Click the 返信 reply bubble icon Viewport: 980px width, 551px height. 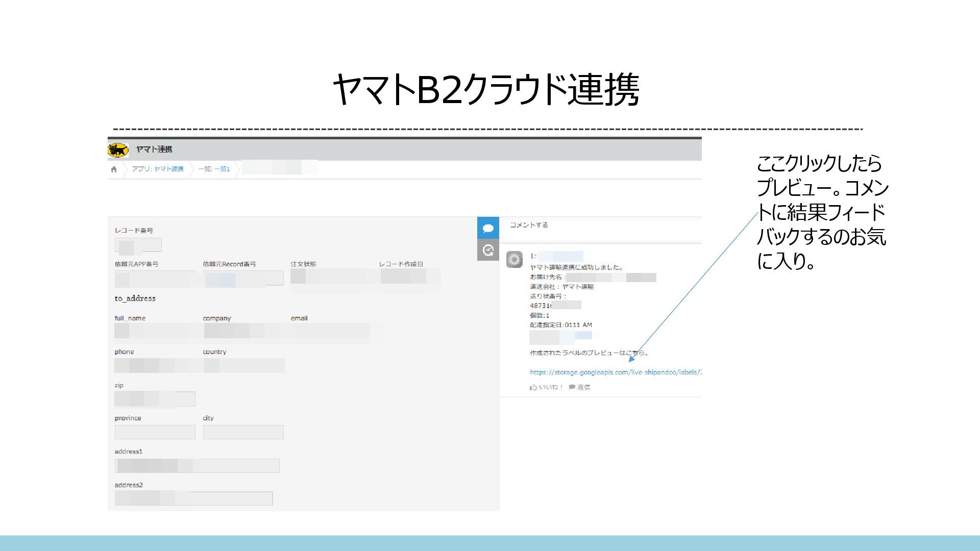(572, 387)
